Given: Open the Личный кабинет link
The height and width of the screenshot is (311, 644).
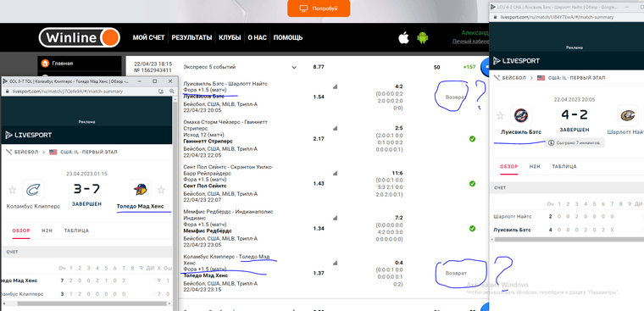Looking at the screenshot, I should (x=470, y=42).
